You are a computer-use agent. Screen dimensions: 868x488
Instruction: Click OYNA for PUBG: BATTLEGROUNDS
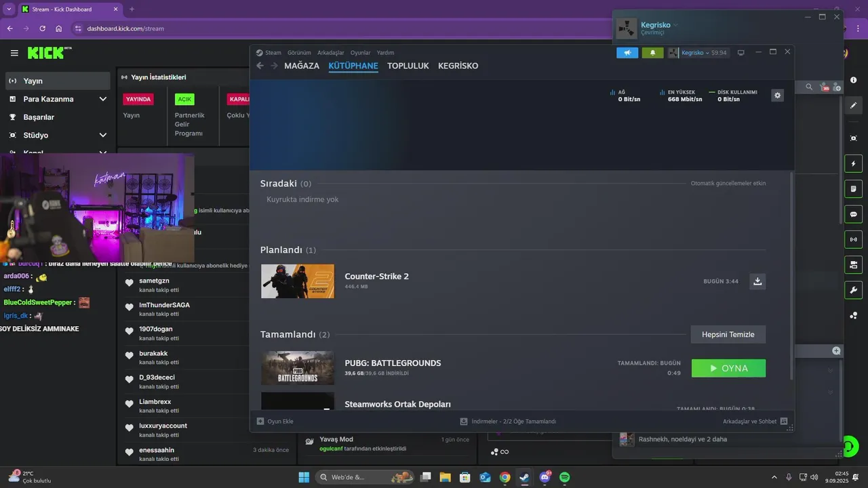[x=728, y=368]
